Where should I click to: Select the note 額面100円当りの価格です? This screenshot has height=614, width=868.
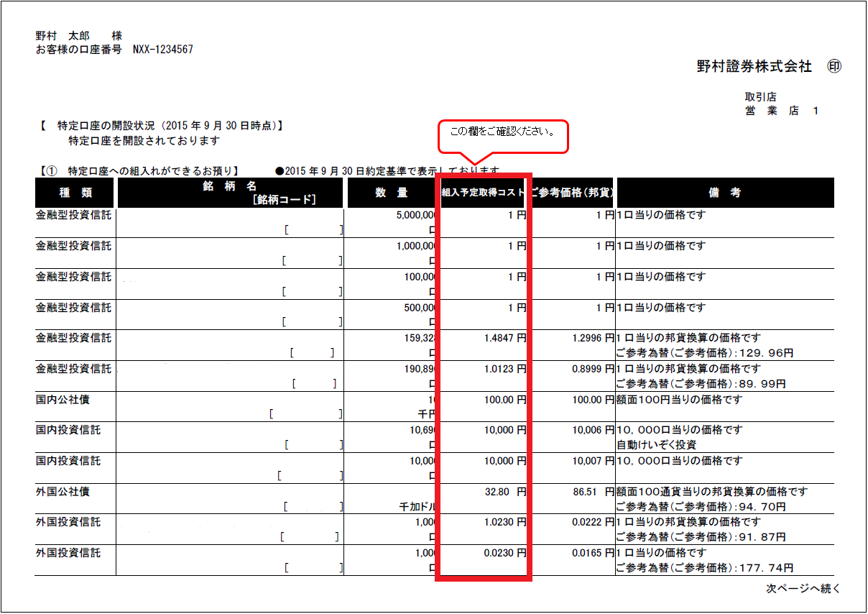679,400
